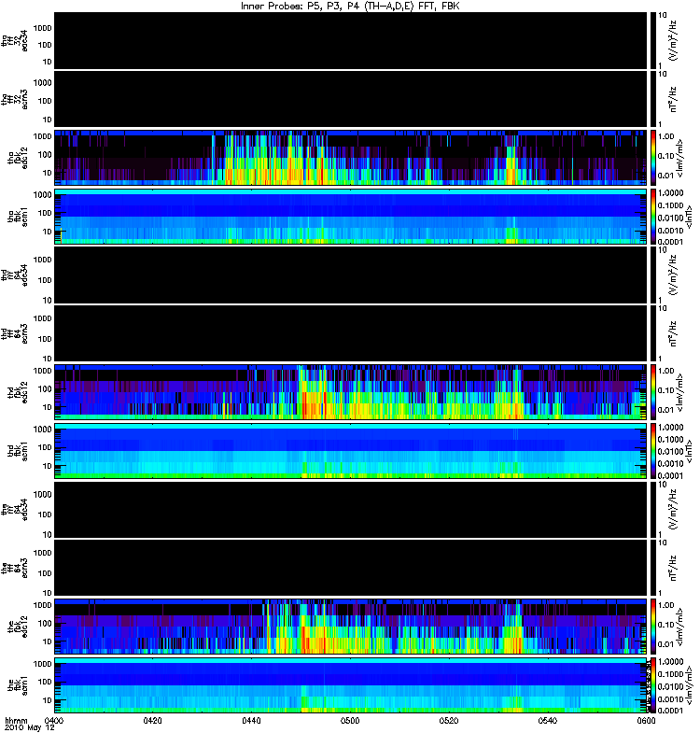Click the thd edc34 (V/m)²/Hz unit label
The image size is (700, 747).
(x=673, y=275)
